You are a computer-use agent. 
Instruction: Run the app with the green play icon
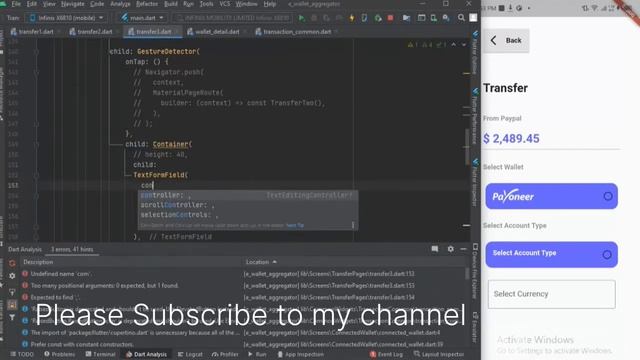click(302, 18)
